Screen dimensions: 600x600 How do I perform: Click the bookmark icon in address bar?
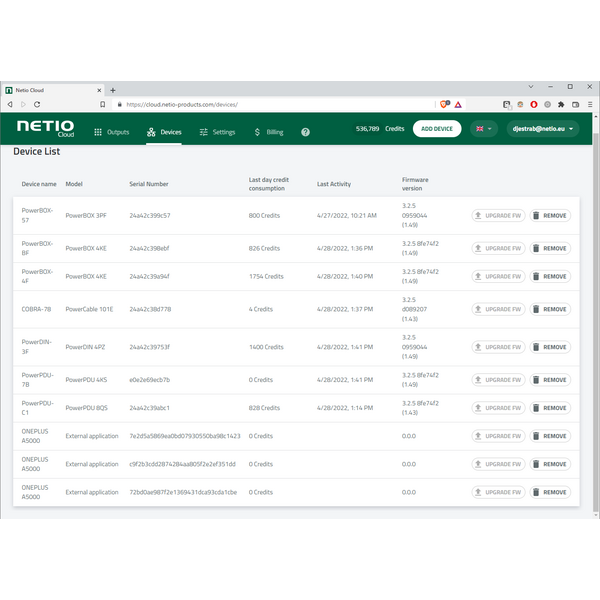(102, 104)
